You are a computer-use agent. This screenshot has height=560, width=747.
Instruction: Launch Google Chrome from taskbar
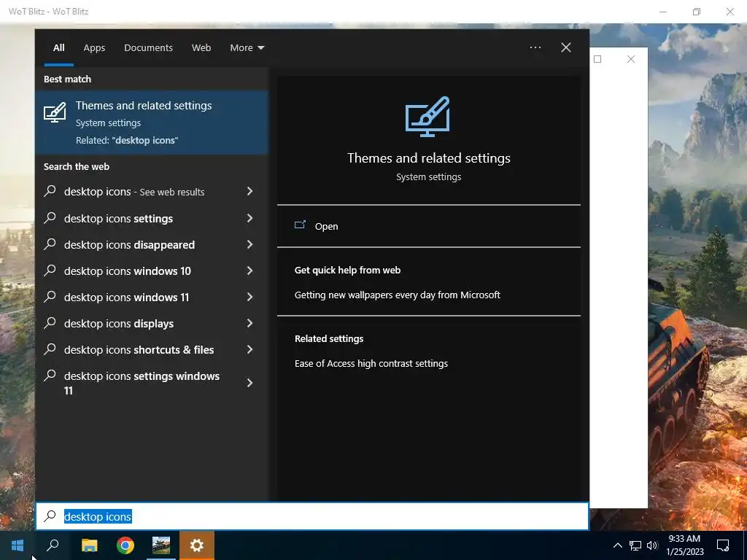[125, 545]
